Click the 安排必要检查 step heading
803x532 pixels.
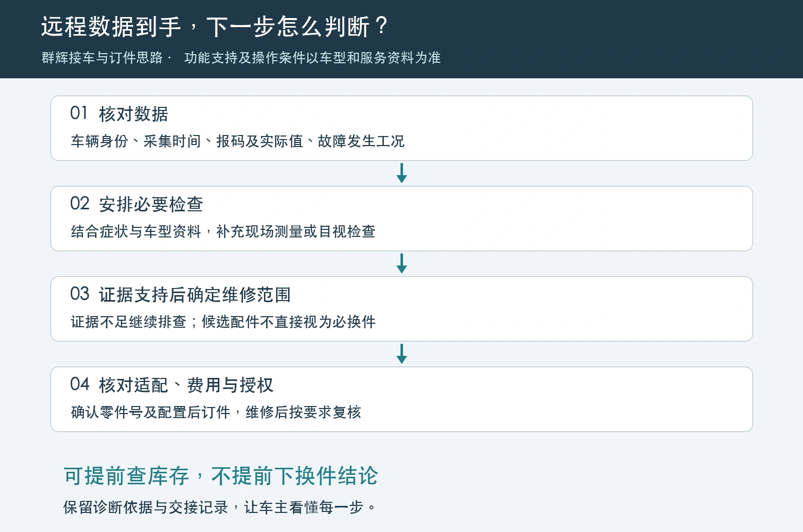151,204
